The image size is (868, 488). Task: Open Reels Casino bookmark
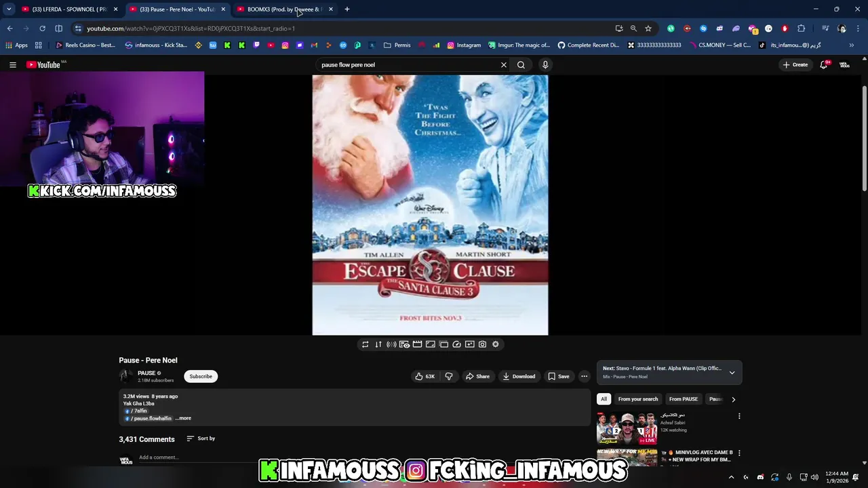(x=85, y=45)
